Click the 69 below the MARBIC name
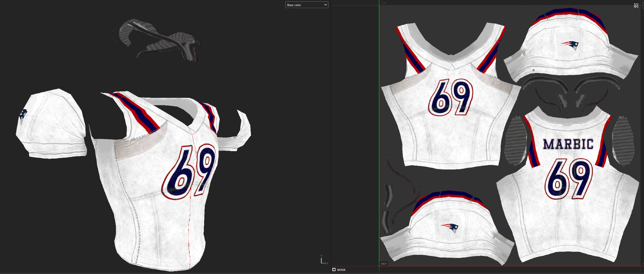This screenshot has width=644, height=274. click(x=569, y=179)
